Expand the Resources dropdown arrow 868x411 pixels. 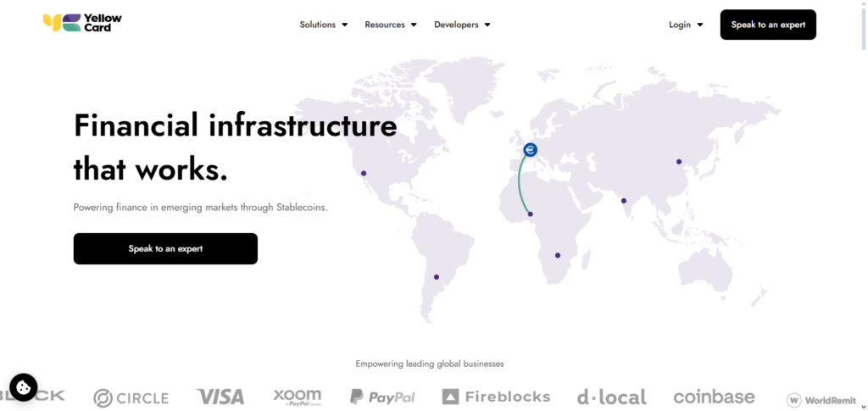[x=414, y=25]
